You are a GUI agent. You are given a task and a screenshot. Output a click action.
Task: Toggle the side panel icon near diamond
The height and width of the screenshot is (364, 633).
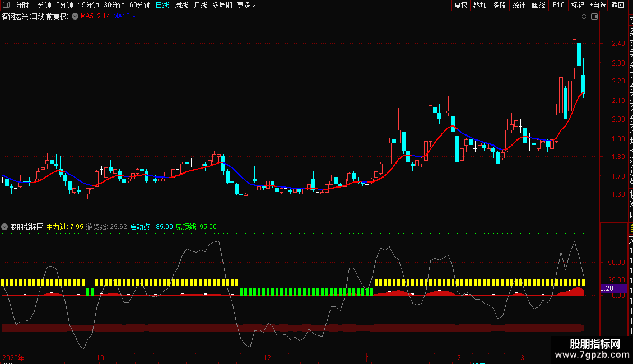tap(594, 16)
